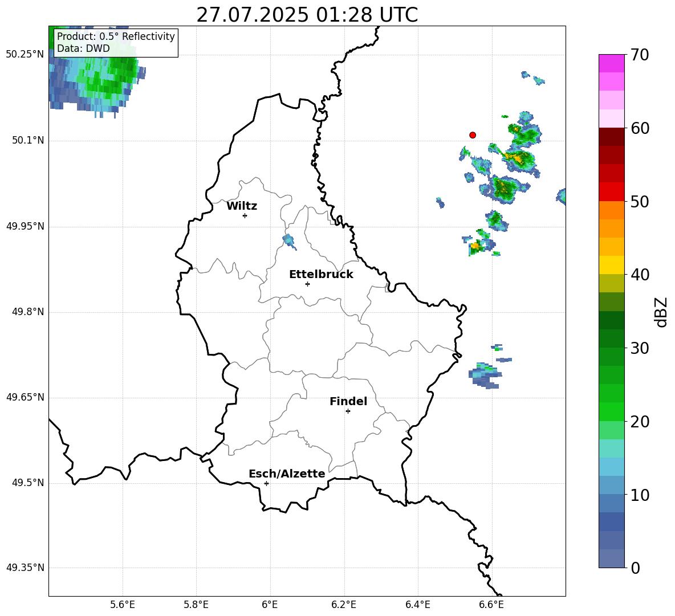Viewport: 675px width, 616px height.
Task: Click the Ettelbruck cross marker
Action: coord(307,284)
